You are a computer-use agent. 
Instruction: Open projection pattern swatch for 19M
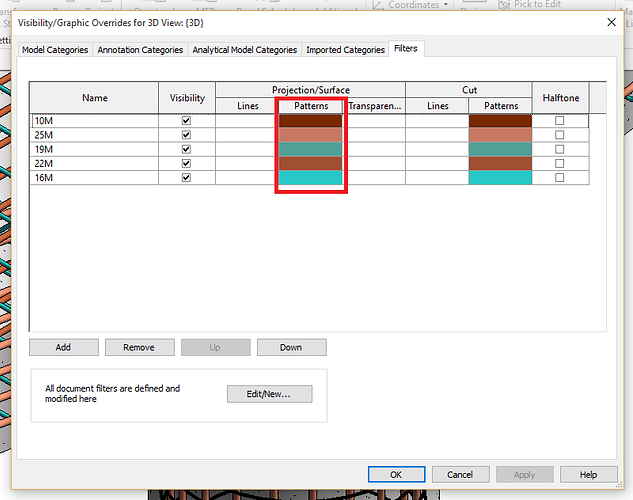coord(310,149)
